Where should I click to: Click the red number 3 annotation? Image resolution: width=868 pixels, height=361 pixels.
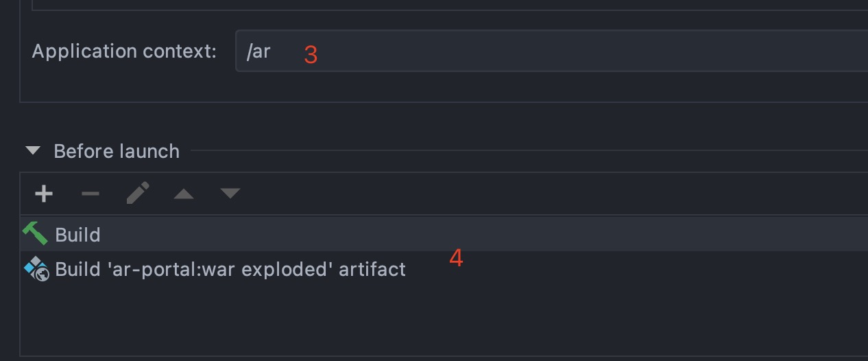pos(311,55)
